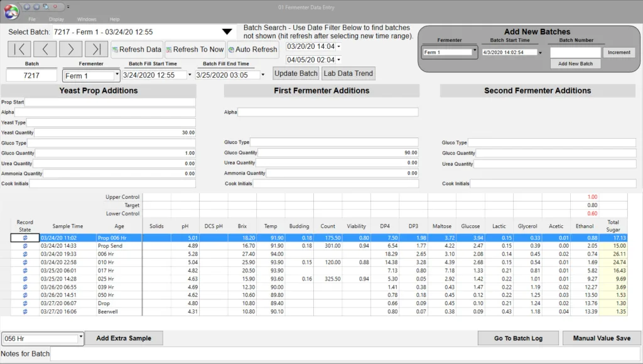Open Batch Fill Start Time date picker
643x364 pixels.
190,75
